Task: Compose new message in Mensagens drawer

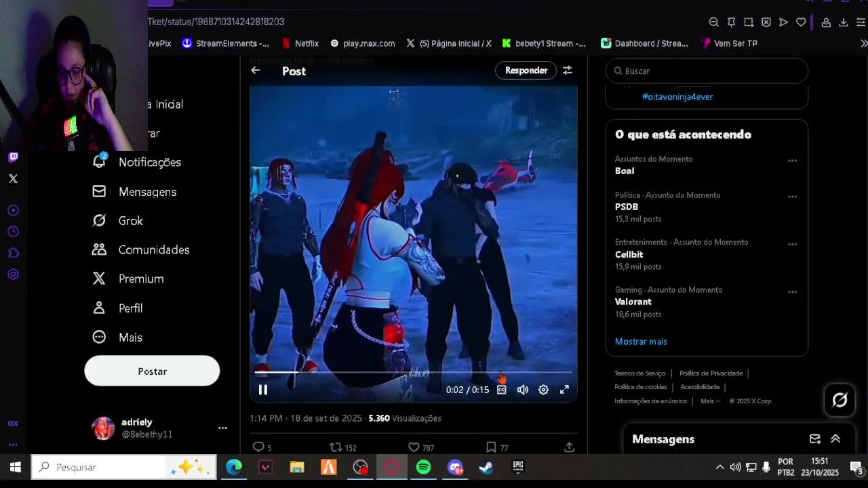Action: click(x=815, y=439)
